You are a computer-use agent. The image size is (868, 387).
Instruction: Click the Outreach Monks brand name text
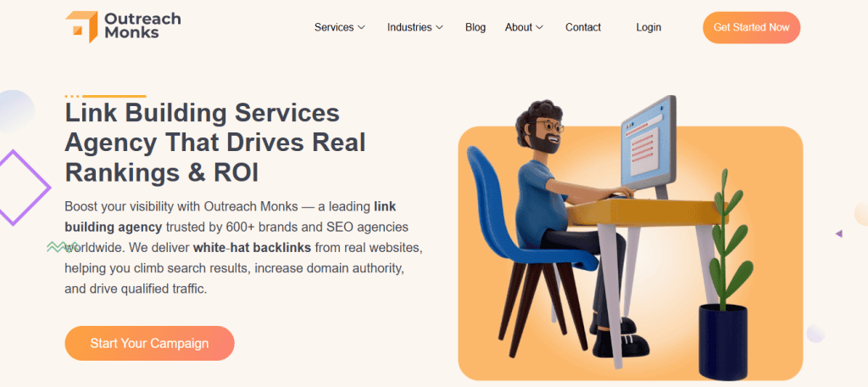click(x=142, y=25)
